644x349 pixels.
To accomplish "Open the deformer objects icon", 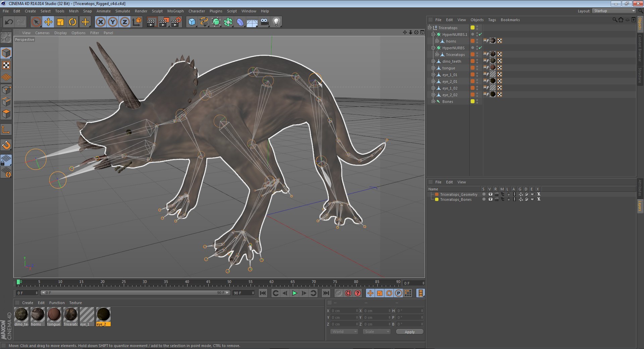I will tap(240, 22).
